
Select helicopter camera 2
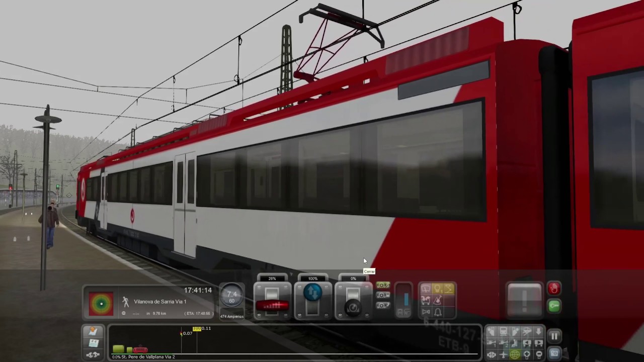pyautogui.click(x=503, y=343)
